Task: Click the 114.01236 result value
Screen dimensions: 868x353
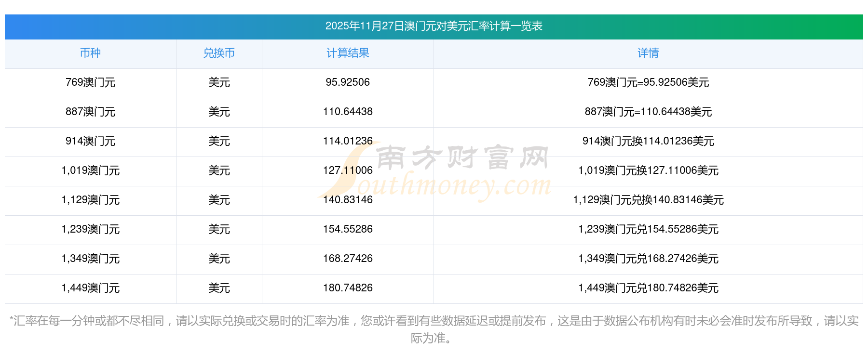Action: [x=348, y=141]
